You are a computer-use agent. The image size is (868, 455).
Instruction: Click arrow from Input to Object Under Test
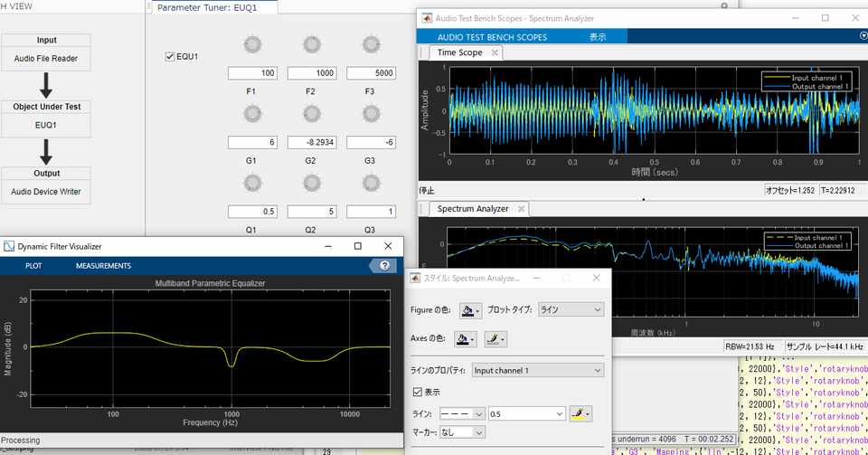pyautogui.click(x=46, y=85)
